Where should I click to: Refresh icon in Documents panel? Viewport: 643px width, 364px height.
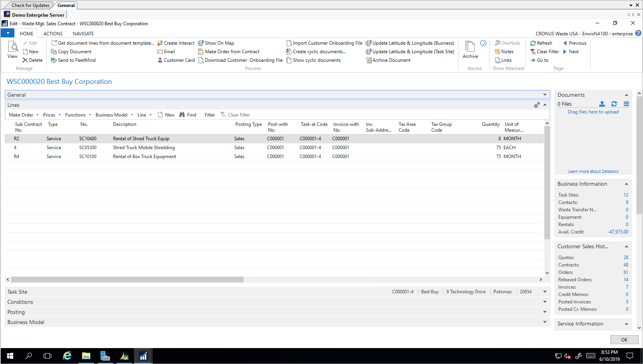(614, 104)
